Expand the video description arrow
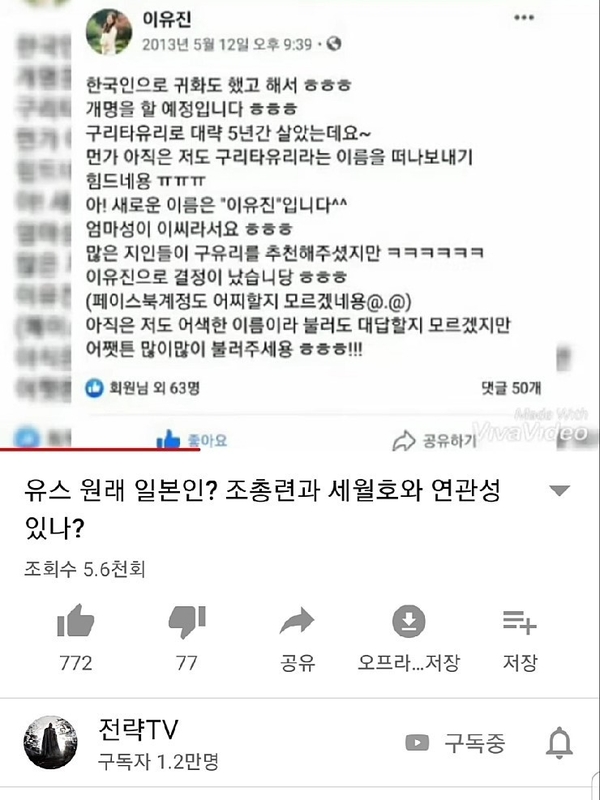This screenshot has width=600, height=800. (560, 491)
